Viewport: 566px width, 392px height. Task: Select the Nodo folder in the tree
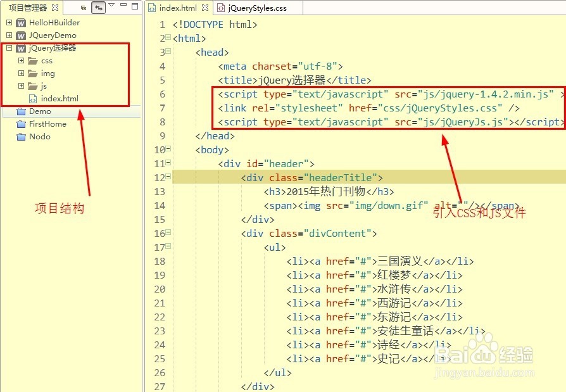tap(40, 137)
